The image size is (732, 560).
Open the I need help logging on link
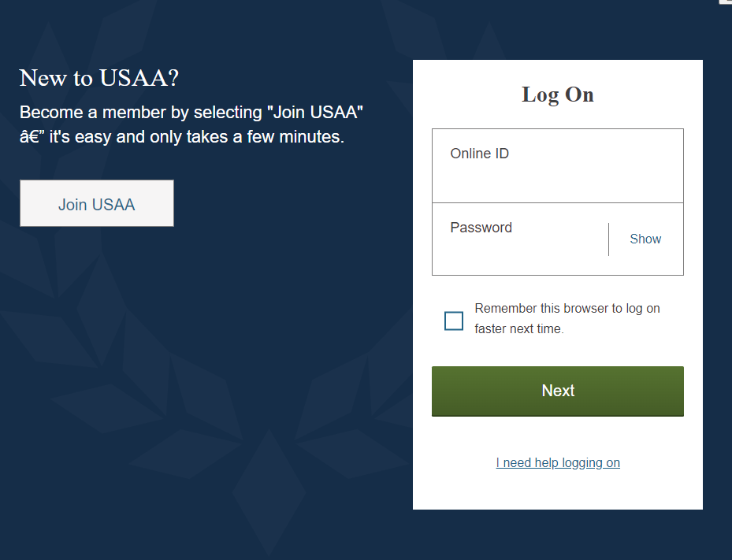click(x=558, y=463)
